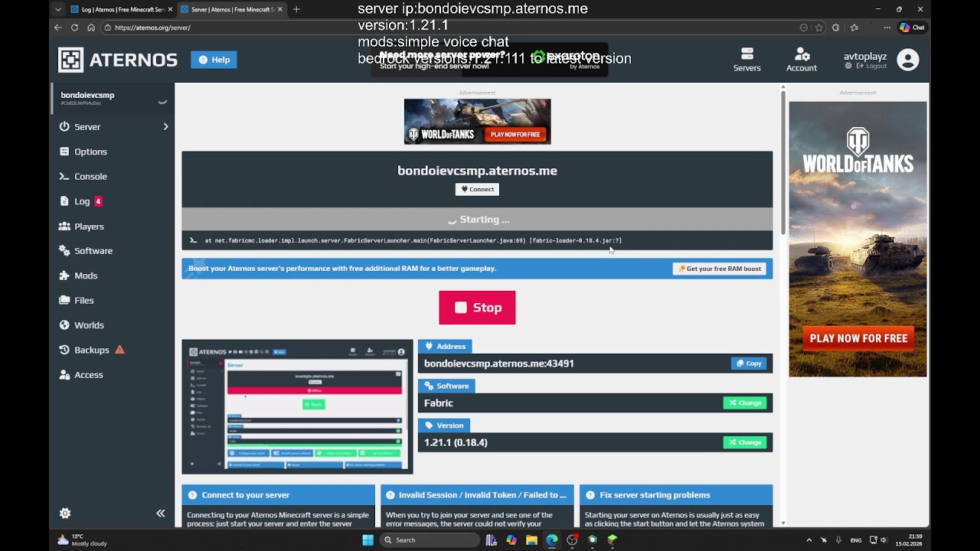
Task: Show hidden system tray icons
Action: 808,540
